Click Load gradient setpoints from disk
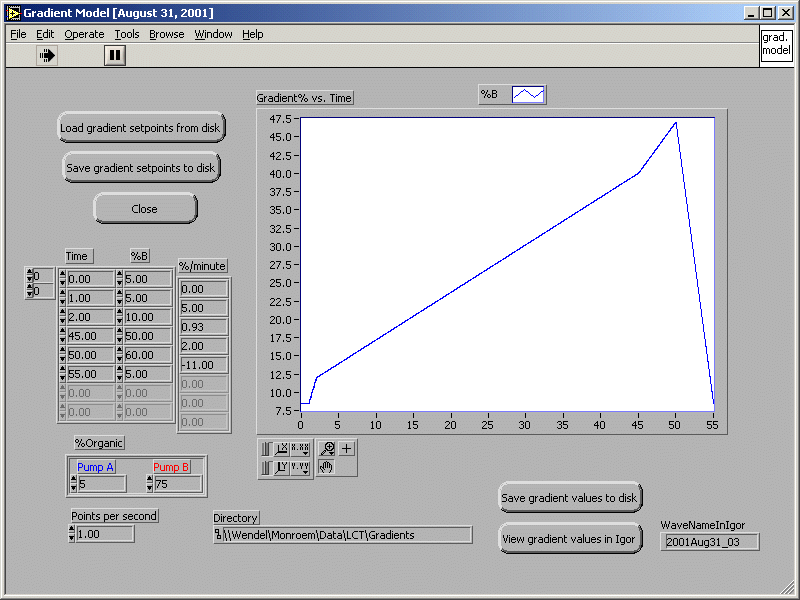Image resolution: width=800 pixels, height=600 pixels. [x=141, y=128]
